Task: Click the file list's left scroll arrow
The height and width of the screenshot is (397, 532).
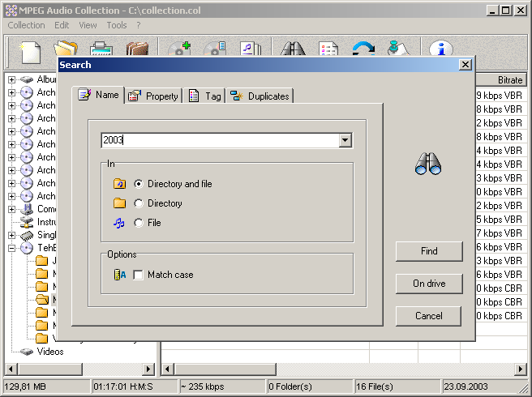Action: click(x=167, y=369)
